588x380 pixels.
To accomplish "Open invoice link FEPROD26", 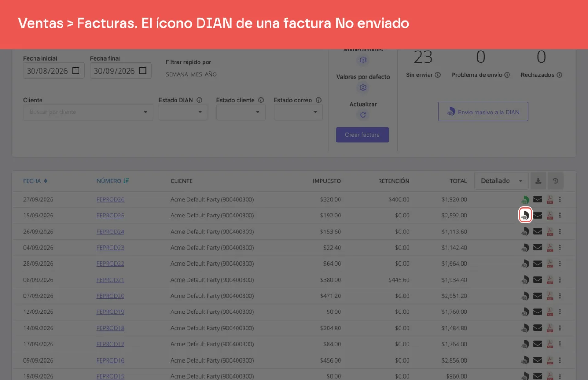I will pyautogui.click(x=110, y=199).
